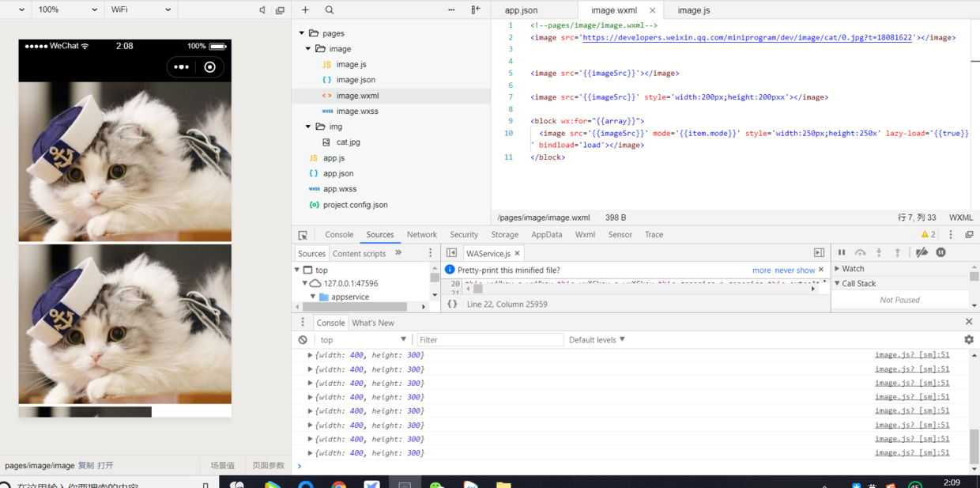Clear the console with the ban icon
This screenshot has height=488, width=980.
coord(303,340)
